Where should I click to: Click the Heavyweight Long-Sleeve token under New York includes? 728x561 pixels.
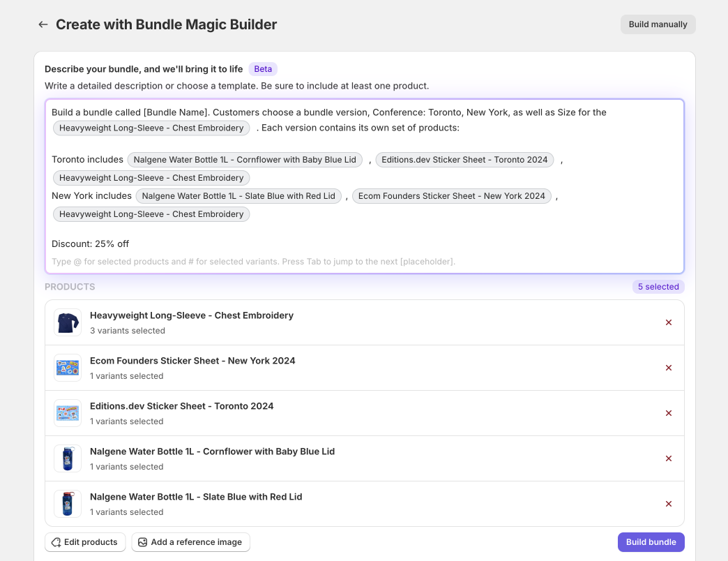pyautogui.click(x=151, y=214)
